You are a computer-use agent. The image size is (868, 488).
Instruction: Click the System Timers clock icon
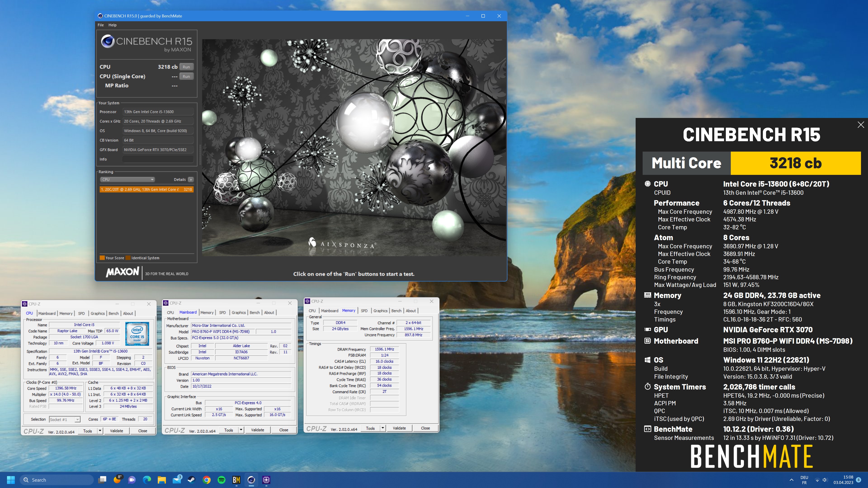click(647, 387)
